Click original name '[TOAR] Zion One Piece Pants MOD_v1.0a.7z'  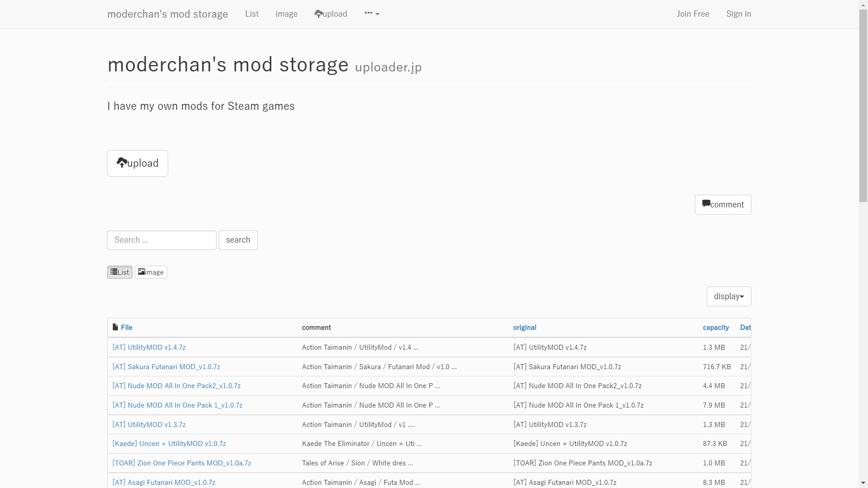click(x=583, y=463)
